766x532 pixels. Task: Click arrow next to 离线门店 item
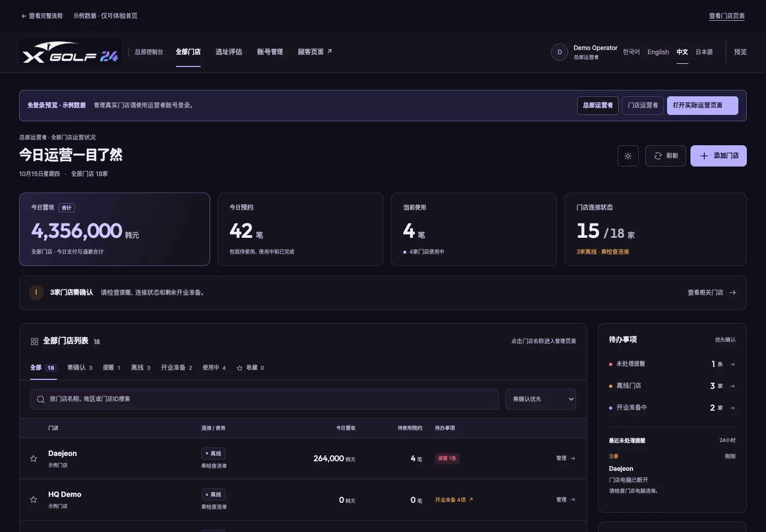click(x=732, y=386)
